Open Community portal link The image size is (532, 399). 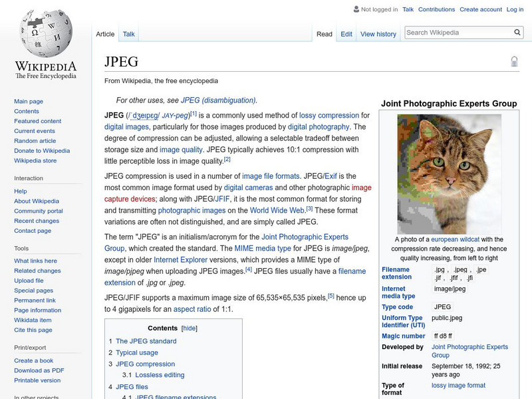pos(39,211)
